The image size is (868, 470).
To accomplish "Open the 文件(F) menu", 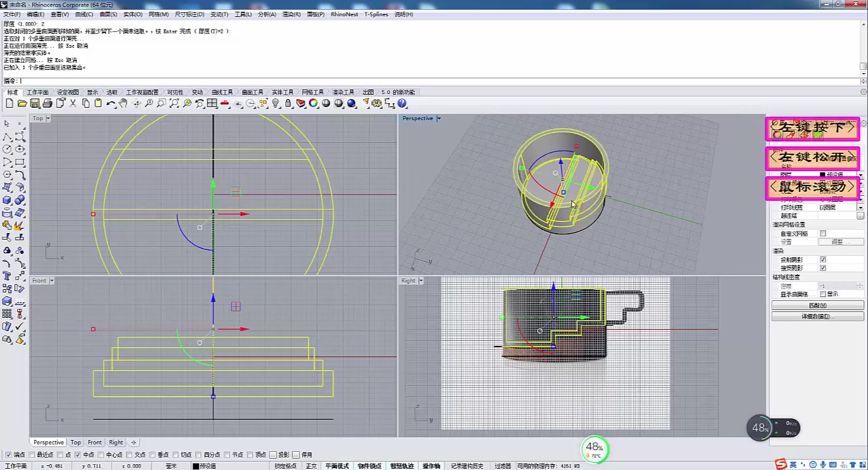I will [x=12, y=14].
